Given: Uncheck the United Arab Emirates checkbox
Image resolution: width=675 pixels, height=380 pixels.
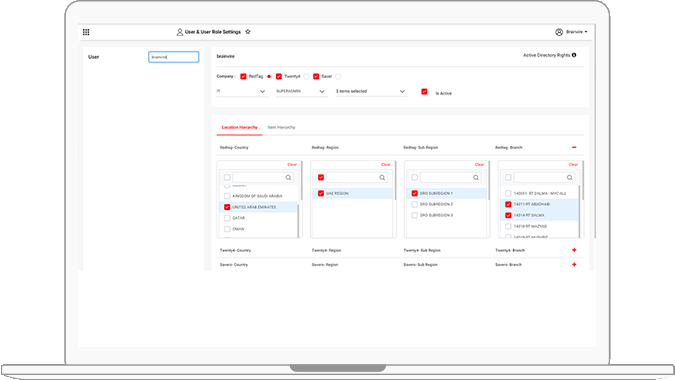Looking at the screenshot, I should (227, 207).
